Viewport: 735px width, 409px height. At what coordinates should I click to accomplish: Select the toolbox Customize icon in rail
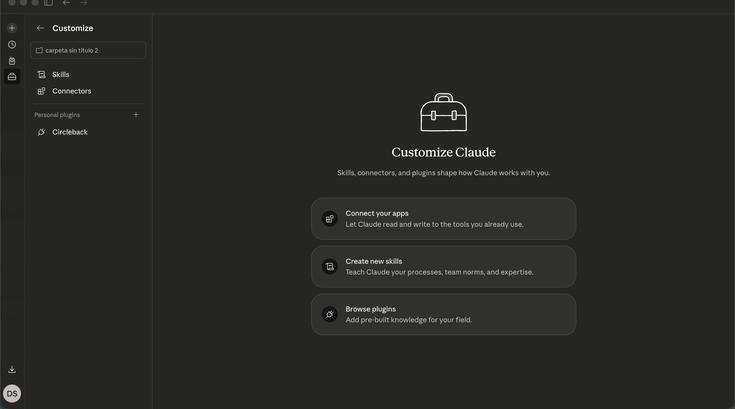[12, 76]
